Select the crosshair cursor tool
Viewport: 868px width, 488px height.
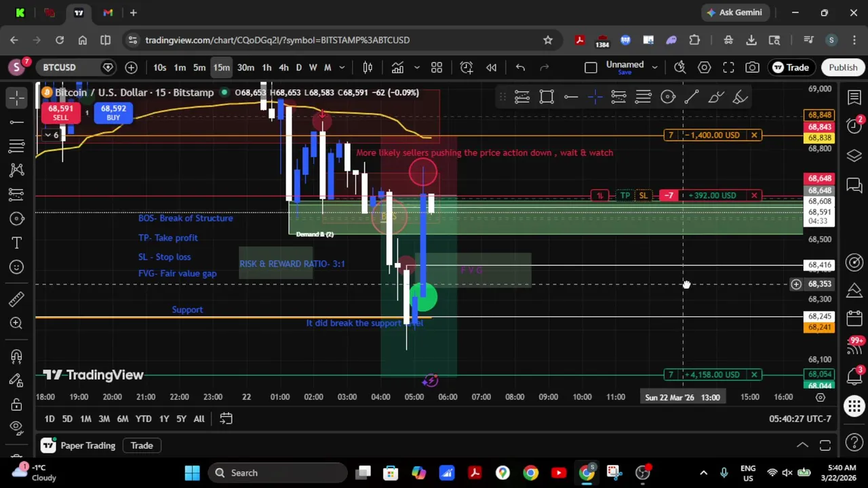click(17, 98)
